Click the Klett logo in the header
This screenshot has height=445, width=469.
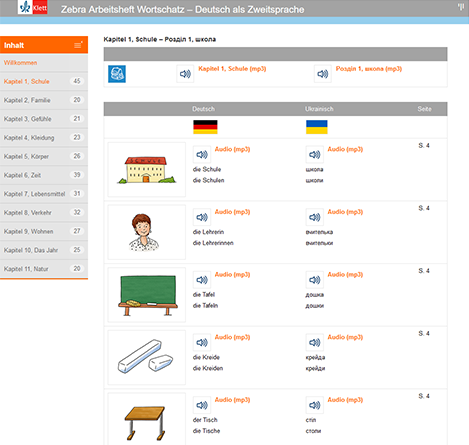(33, 7)
